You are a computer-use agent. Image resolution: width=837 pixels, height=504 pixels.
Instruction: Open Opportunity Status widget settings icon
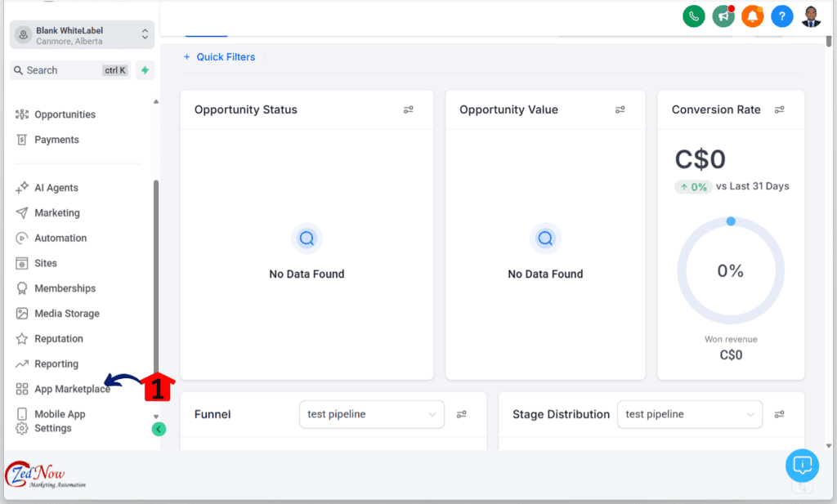[x=409, y=109]
